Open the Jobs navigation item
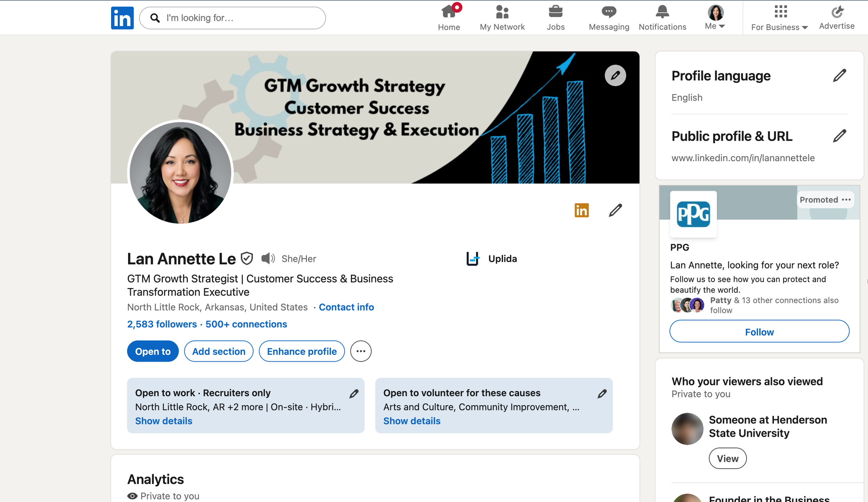The image size is (868, 502). pyautogui.click(x=556, y=17)
